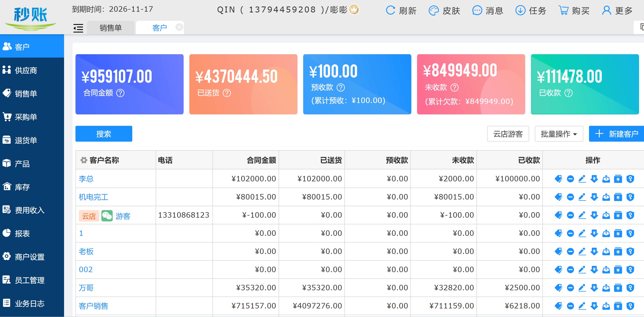
Task: Click the shield-key icon in the 老板 row
Action: click(630, 251)
